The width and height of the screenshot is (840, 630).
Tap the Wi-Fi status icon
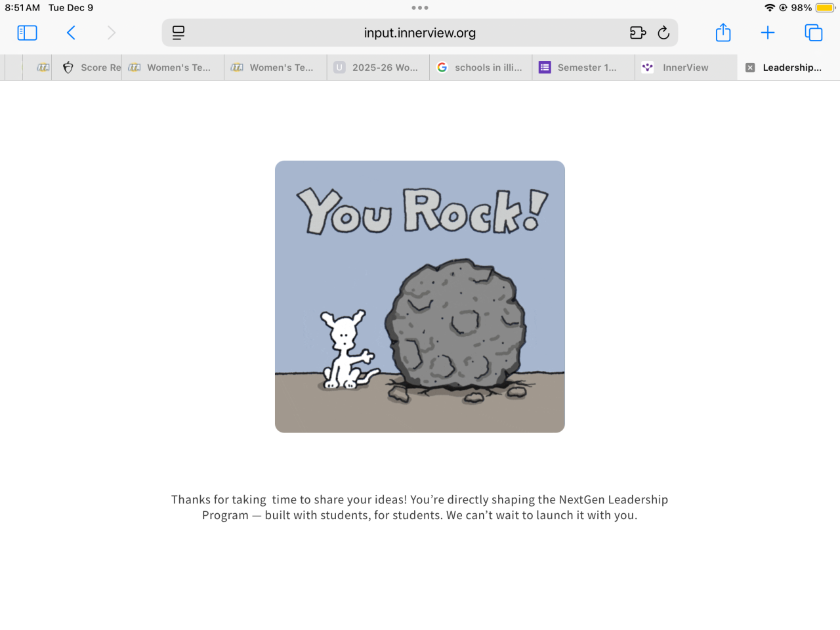[770, 8]
